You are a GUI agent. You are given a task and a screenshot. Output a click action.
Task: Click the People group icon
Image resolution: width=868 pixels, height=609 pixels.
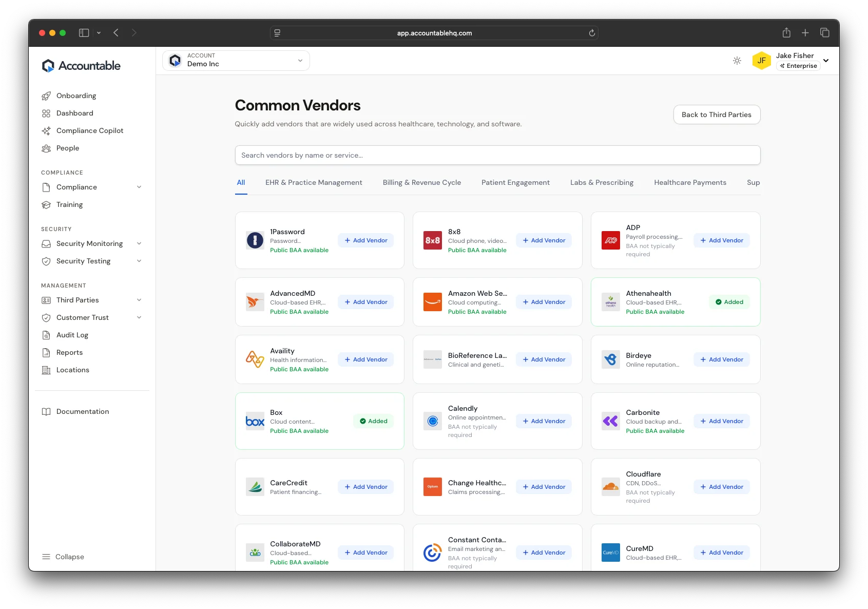click(x=46, y=148)
